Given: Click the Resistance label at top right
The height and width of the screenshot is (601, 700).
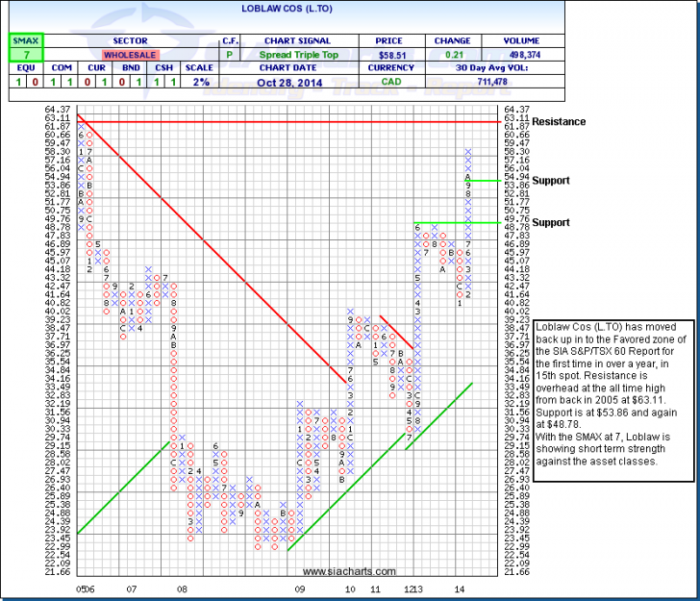Looking at the screenshot, I should pyautogui.click(x=559, y=122).
